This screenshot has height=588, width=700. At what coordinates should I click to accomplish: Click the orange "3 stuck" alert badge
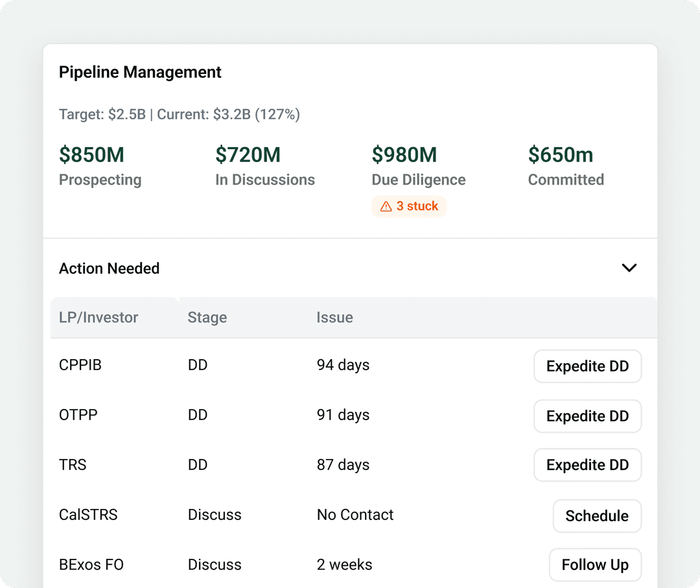(409, 206)
